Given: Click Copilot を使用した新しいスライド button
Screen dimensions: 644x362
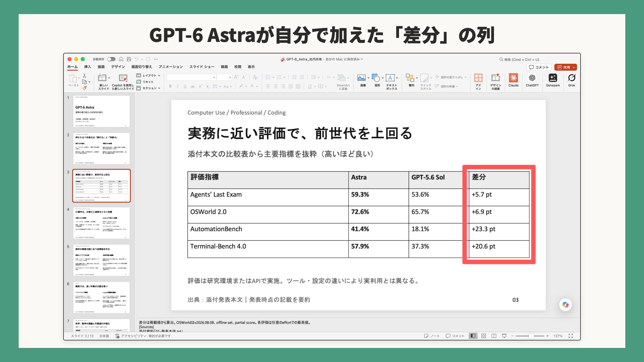Looking at the screenshot, I should (x=123, y=82).
